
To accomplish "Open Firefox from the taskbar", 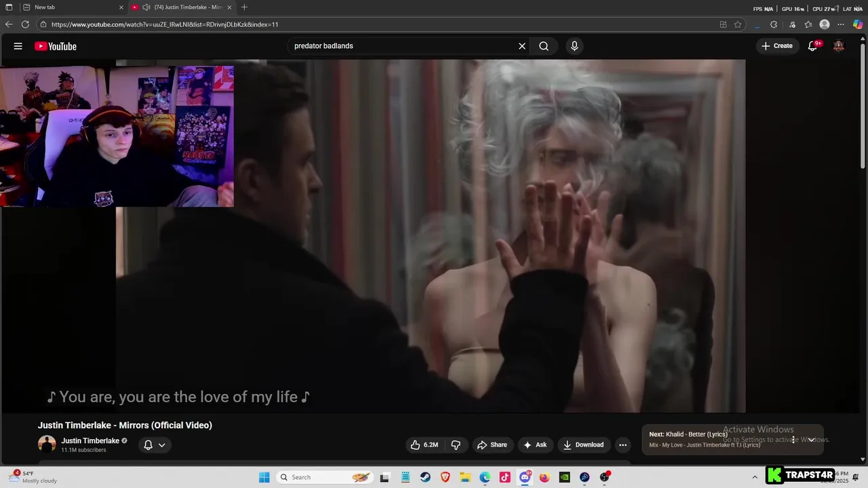I will click(x=545, y=477).
